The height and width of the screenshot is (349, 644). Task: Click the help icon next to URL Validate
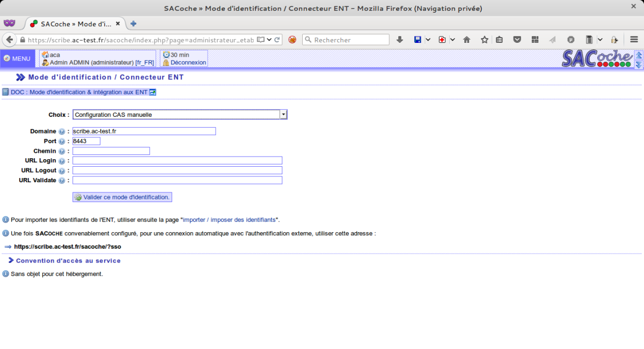click(62, 181)
